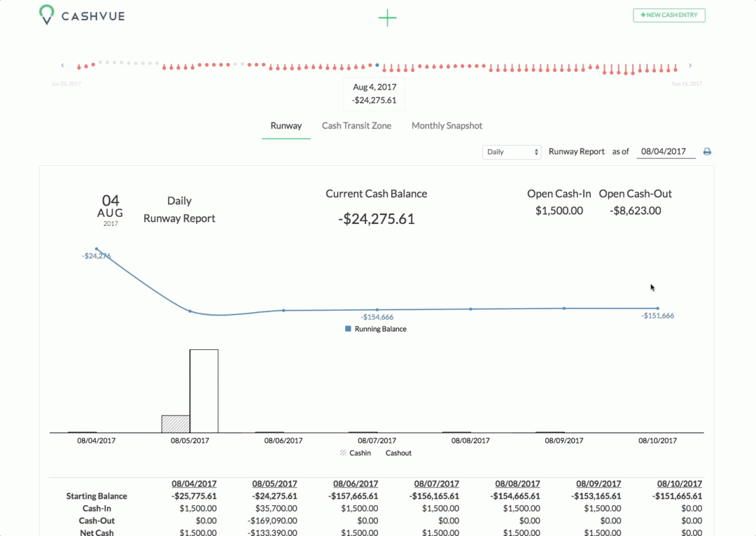Click the green plus icon at top center
This screenshot has height=536, width=756.
click(387, 18)
